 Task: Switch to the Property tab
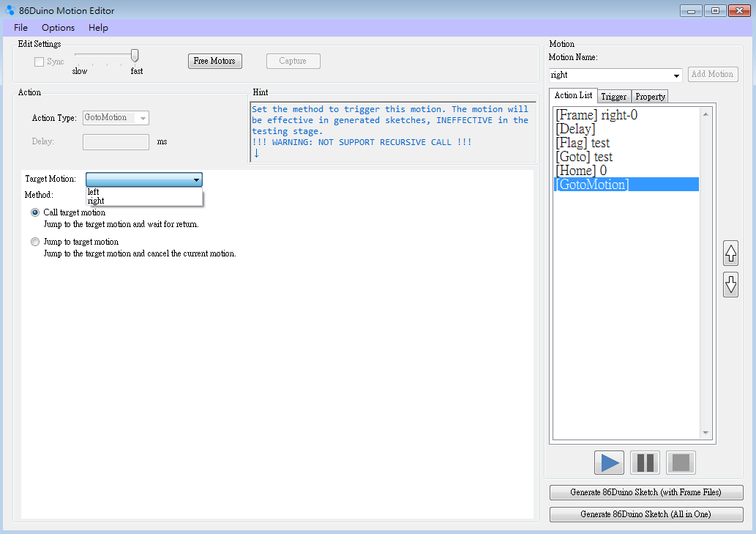coord(650,97)
